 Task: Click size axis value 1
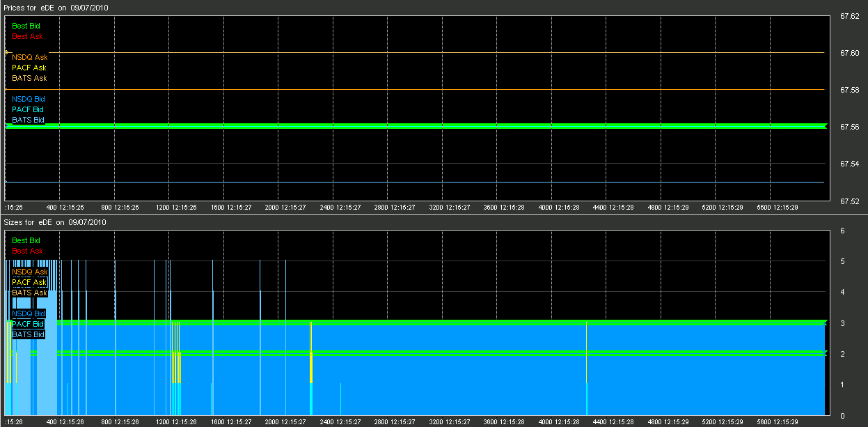[842, 385]
